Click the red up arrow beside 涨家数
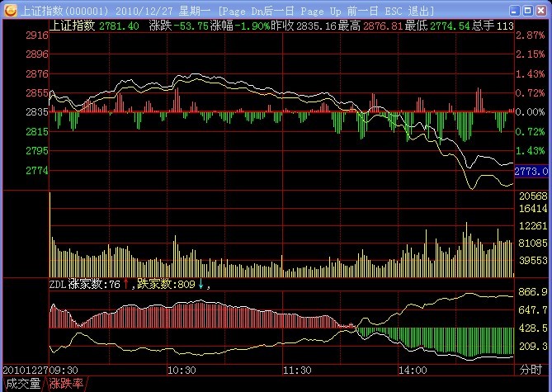 [126, 284]
